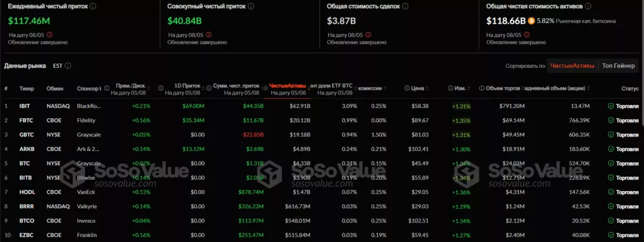Click status check icon in HODL row
This screenshot has height=242, width=644.
point(611,192)
